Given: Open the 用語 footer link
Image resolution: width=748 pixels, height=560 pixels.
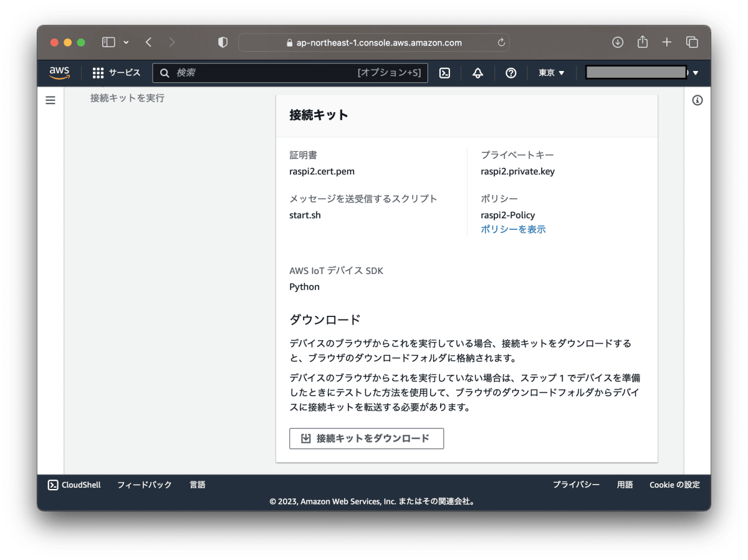Looking at the screenshot, I should click(x=625, y=485).
